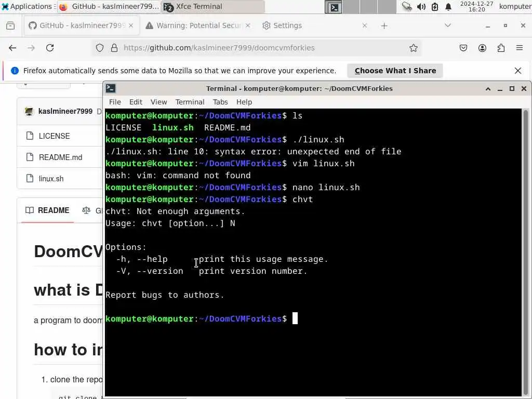Click the green linux.sh in ls output
Image resolution: width=532 pixels, height=399 pixels.
(172, 128)
